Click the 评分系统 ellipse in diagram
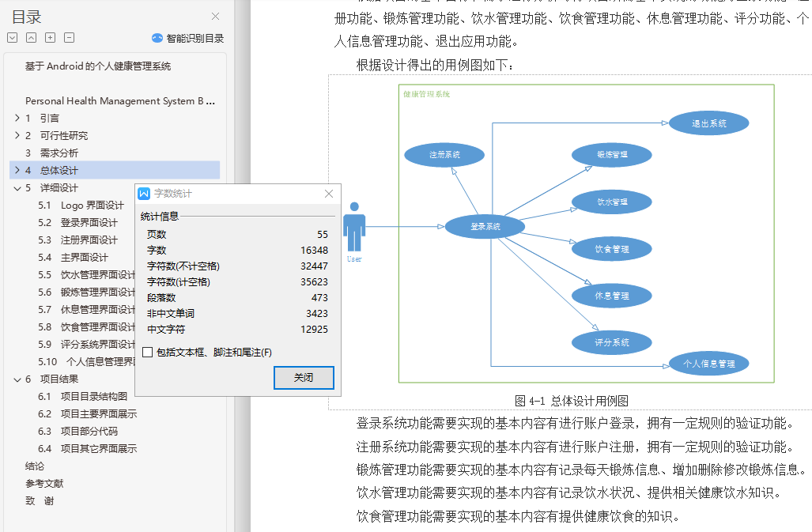Screen dimensions: 812x532 (612, 342)
